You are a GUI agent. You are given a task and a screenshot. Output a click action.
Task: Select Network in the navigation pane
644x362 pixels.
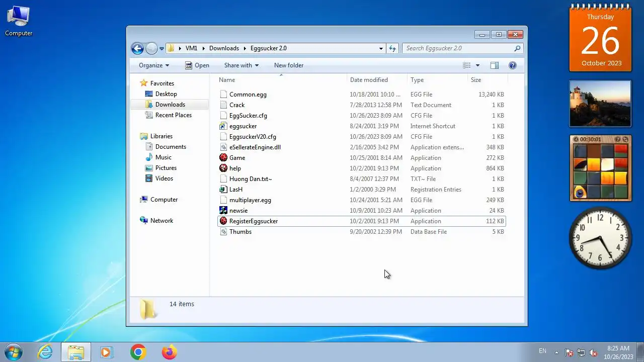162,221
